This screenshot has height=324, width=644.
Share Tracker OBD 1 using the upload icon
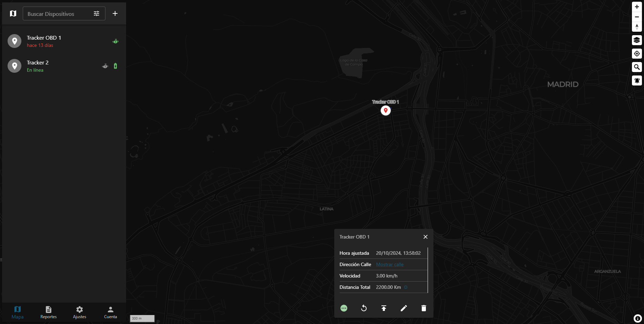tap(384, 308)
